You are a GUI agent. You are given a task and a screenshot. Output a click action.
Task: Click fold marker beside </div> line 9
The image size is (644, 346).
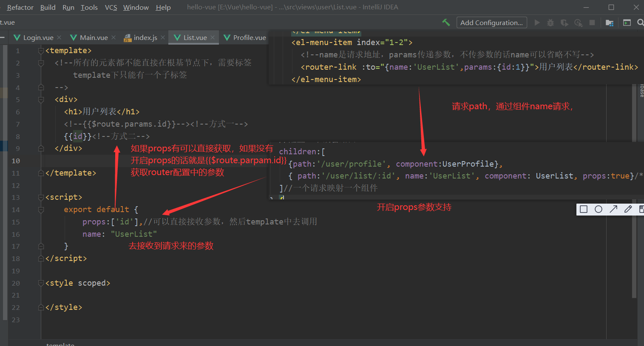point(41,148)
